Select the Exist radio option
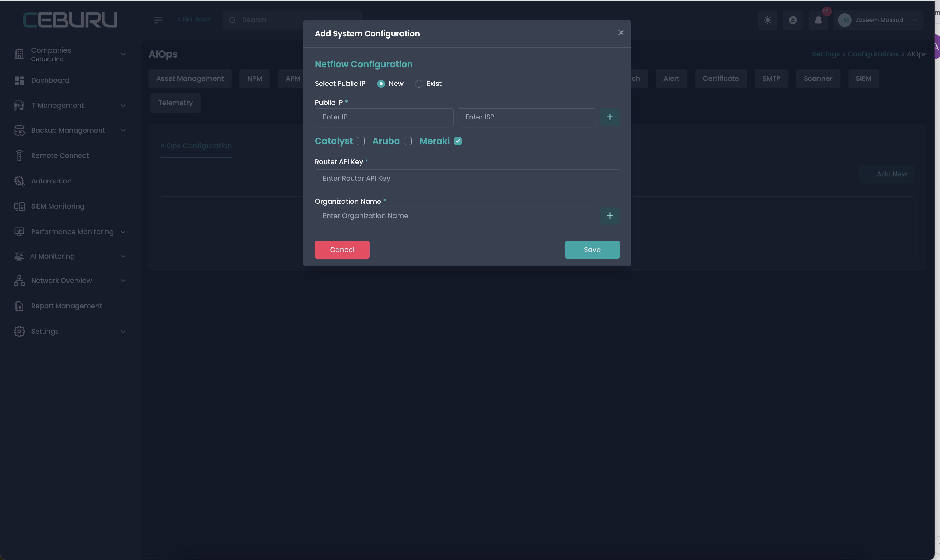The width and height of the screenshot is (940, 560). [419, 84]
